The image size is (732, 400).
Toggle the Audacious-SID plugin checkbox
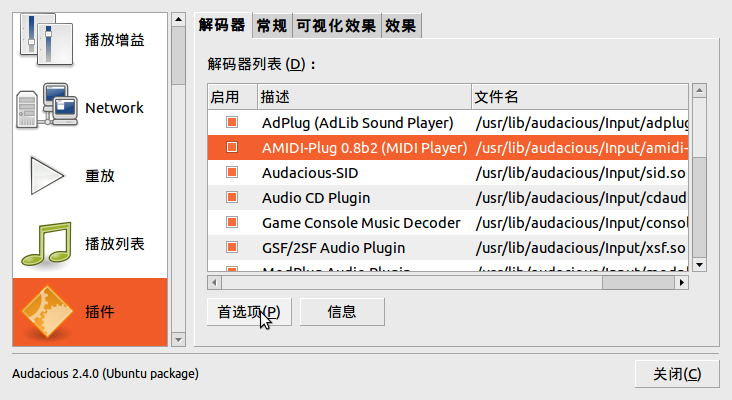click(x=231, y=172)
